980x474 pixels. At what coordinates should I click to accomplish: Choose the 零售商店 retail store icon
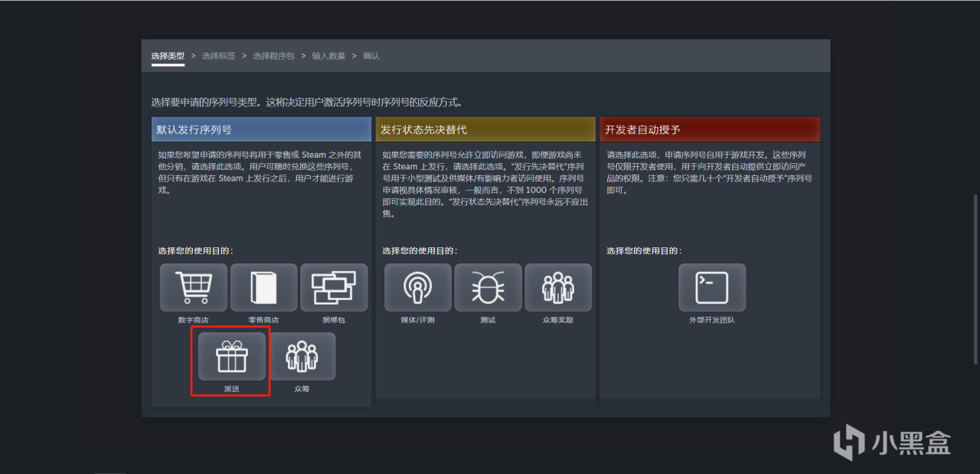264,287
